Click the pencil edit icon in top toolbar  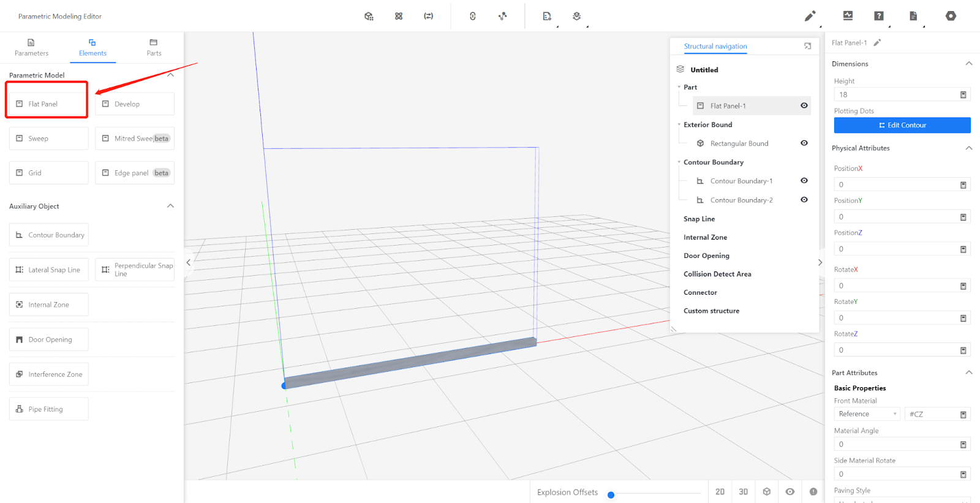tap(810, 16)
